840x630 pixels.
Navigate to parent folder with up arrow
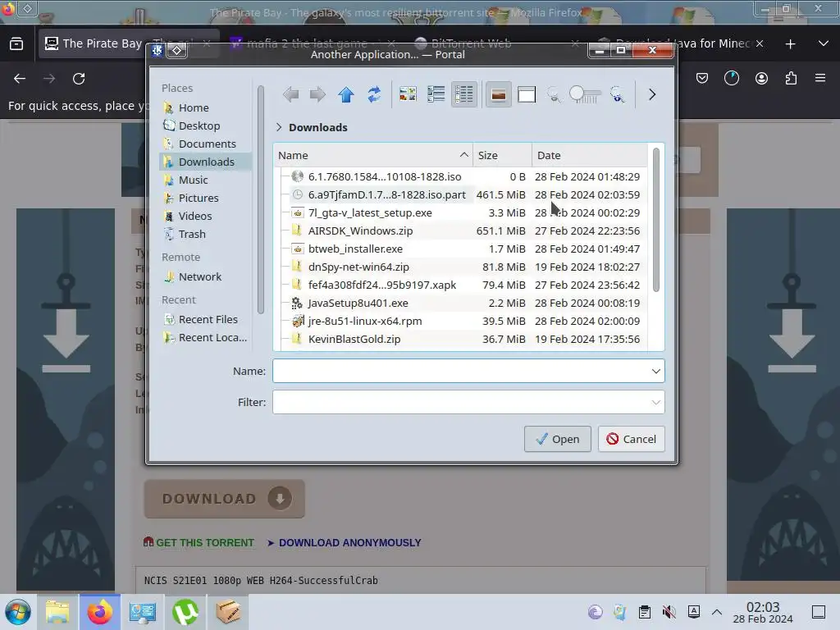(346, 95)
